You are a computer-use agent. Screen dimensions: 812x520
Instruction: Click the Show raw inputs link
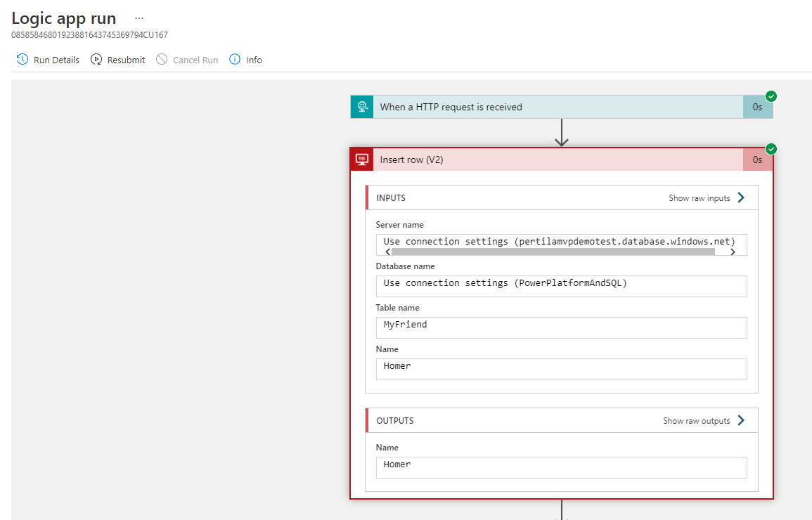[x=699, y=198]
